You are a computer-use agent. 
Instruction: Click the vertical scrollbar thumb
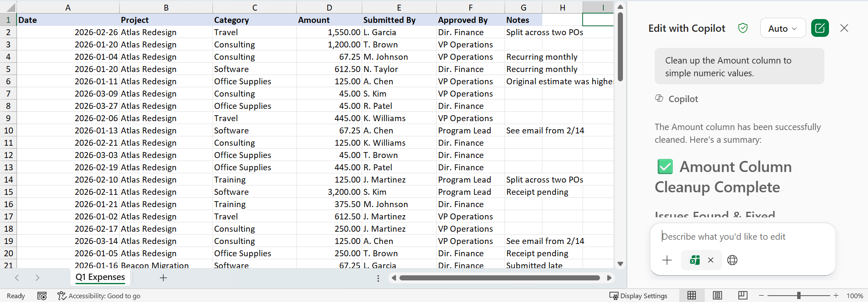620,47
